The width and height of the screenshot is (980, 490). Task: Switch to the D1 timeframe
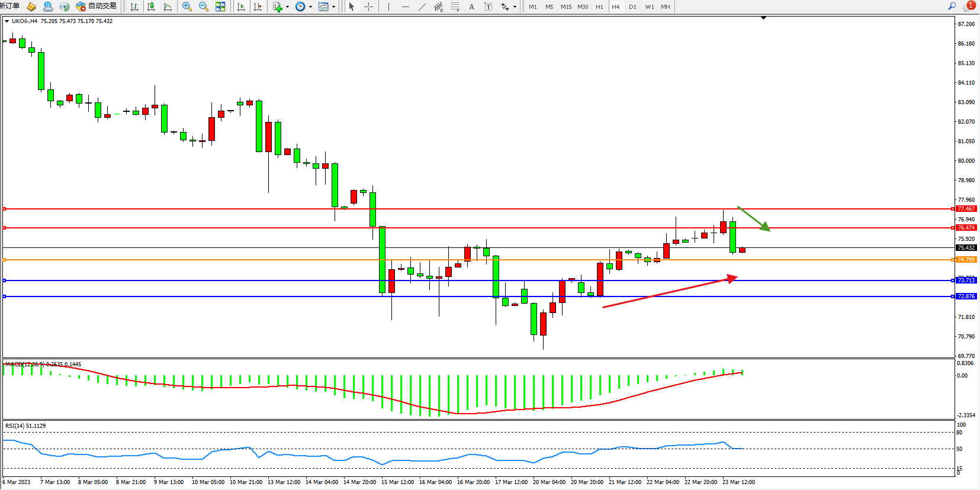point(632,7)
